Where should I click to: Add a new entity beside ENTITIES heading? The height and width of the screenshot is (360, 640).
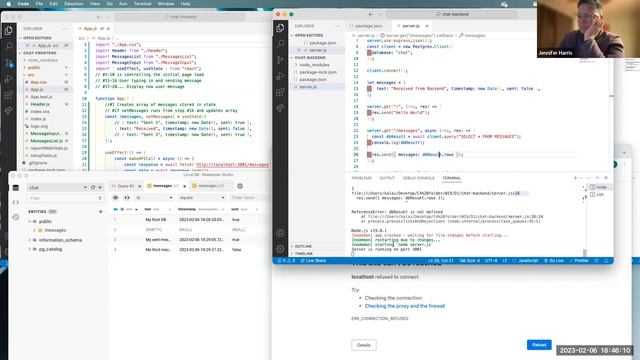click(x=100, y=211)
